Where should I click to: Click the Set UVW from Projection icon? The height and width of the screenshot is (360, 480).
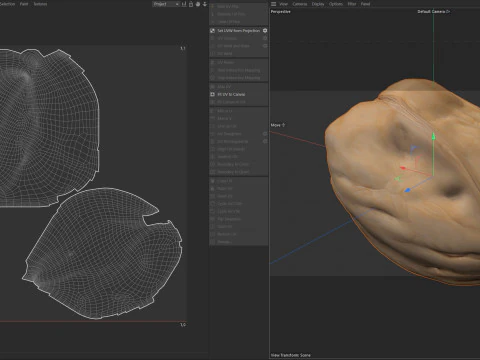[x=212, y=31]
